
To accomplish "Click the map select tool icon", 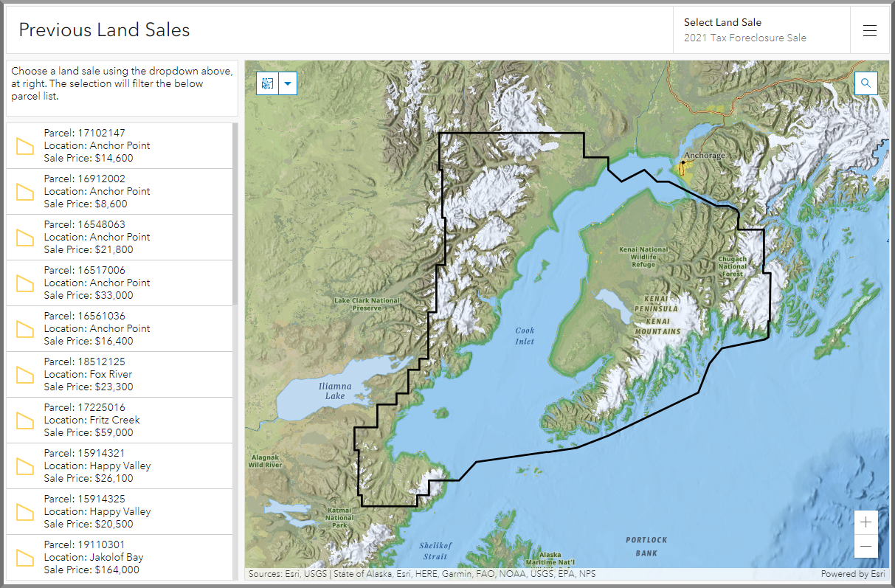I will 267,83.
